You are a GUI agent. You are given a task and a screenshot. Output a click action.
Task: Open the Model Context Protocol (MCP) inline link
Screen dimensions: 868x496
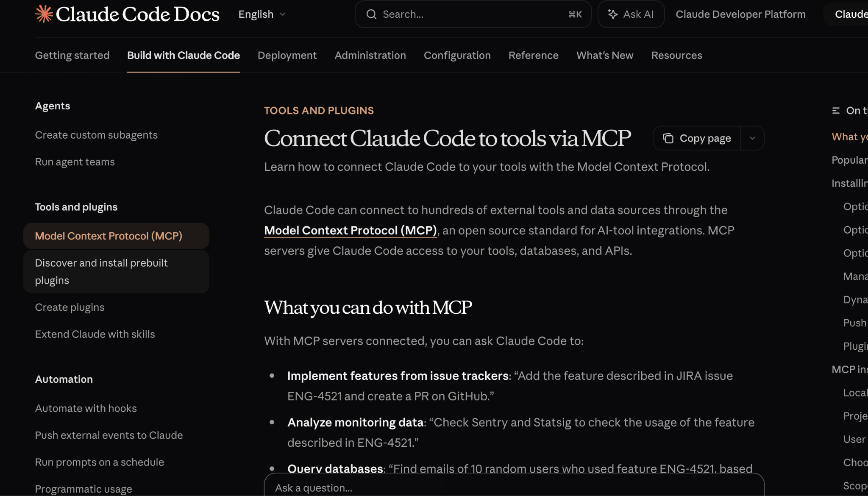coord(350,230)
